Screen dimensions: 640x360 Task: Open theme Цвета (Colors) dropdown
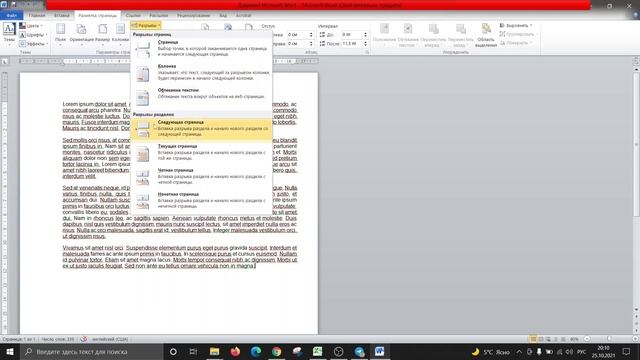click(31, 26)
